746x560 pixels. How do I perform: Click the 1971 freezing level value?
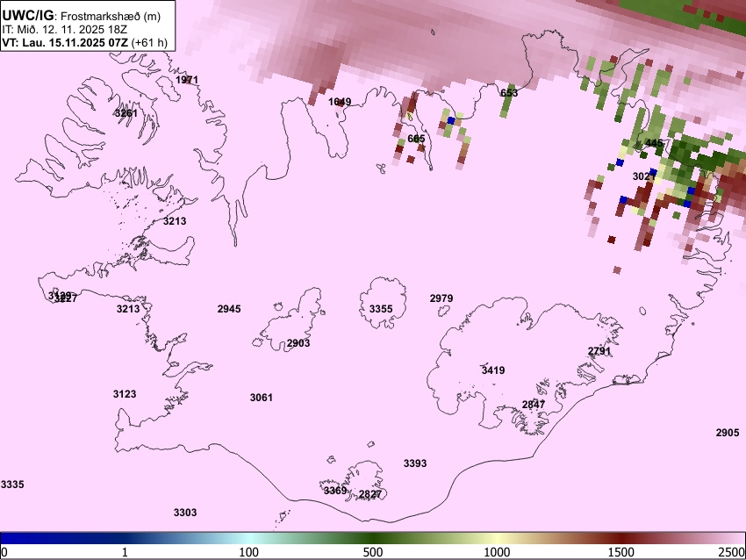tap(186, 80)
